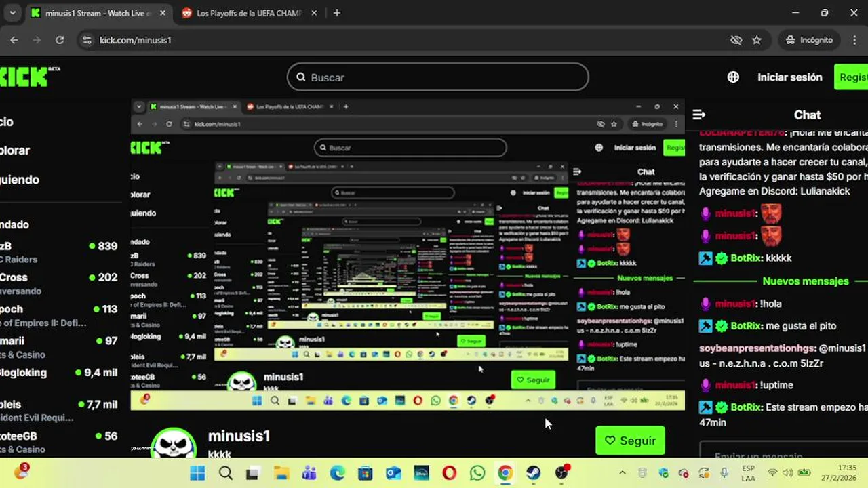Click BotRix username beside 'me gusta el pito'
This screenshot has height=488, width=868.
745,325
